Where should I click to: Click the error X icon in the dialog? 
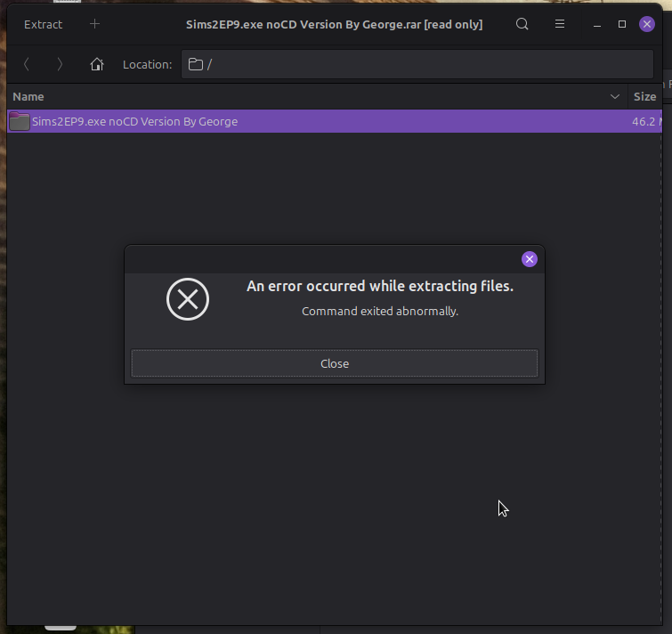point(188,299)
